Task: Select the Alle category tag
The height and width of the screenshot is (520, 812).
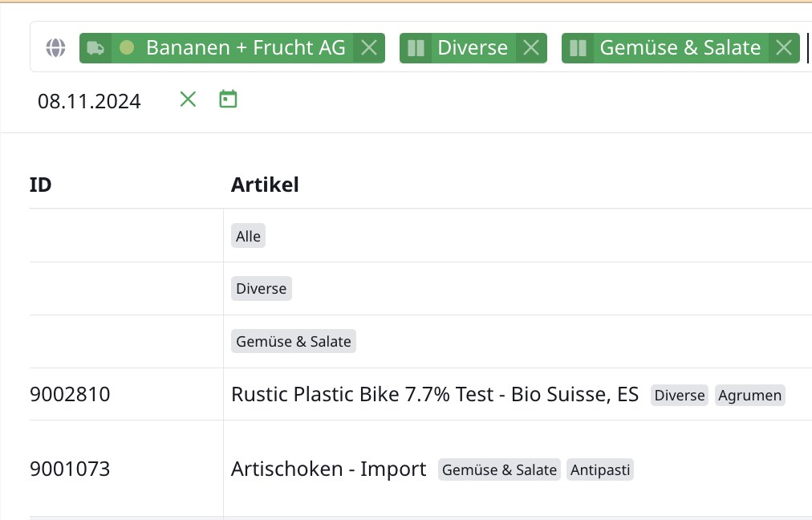Action: [248, 236]
